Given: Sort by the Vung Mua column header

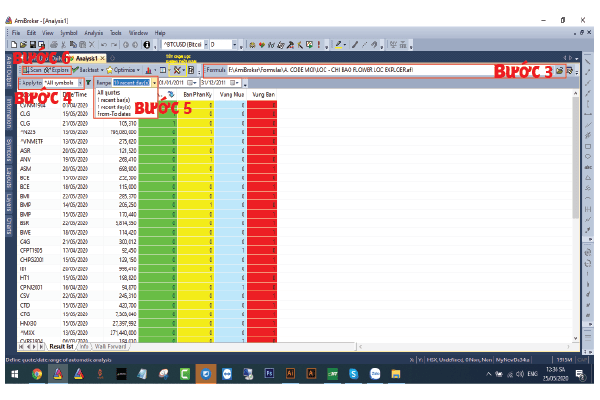Looking at the screenshot, I should click(x=232, y=95).
